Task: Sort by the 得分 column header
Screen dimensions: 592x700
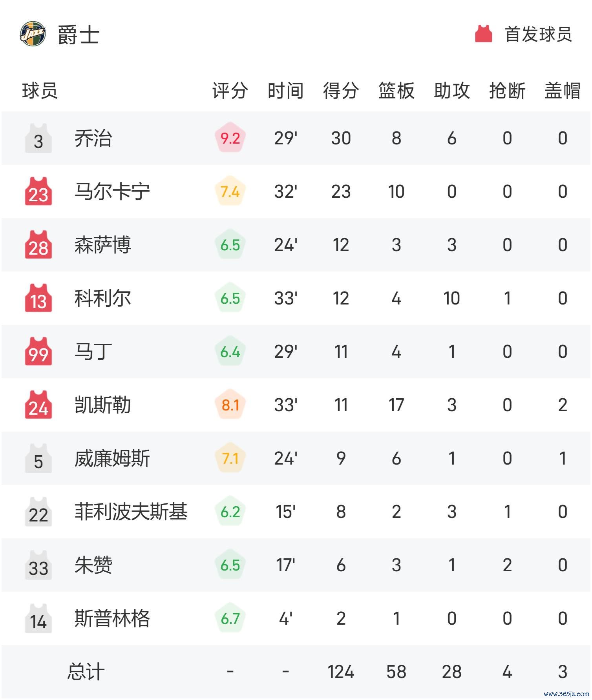Action: [x=341, y=91]
